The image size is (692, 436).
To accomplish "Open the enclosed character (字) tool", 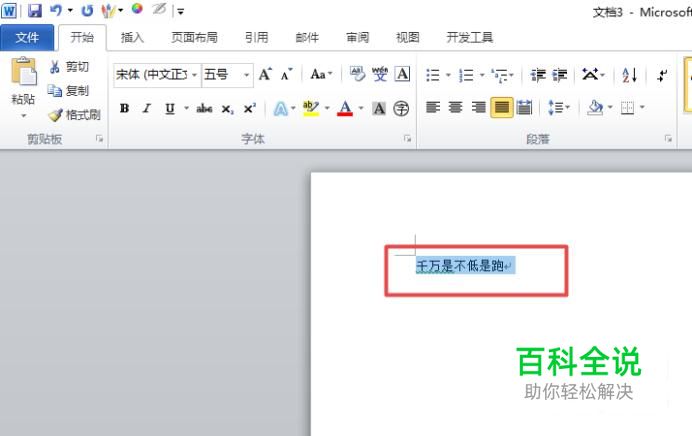I will tap(401, 109).
